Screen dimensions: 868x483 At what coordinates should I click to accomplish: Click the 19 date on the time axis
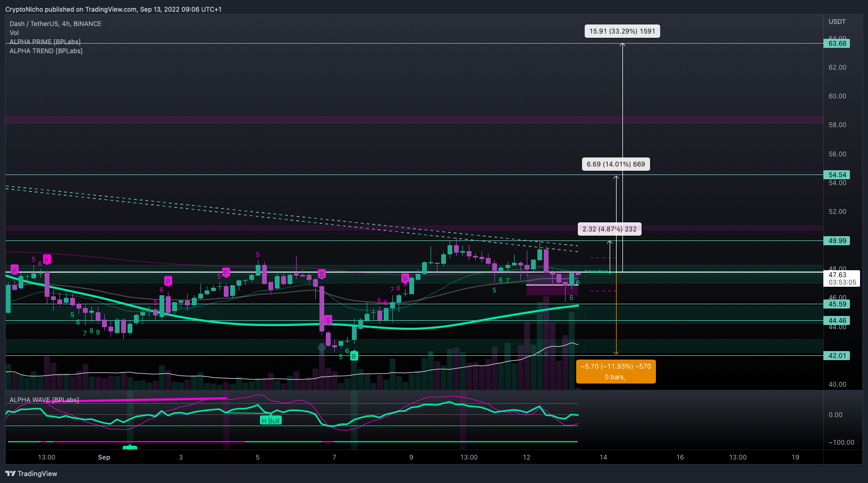click(x=795, y=457)
